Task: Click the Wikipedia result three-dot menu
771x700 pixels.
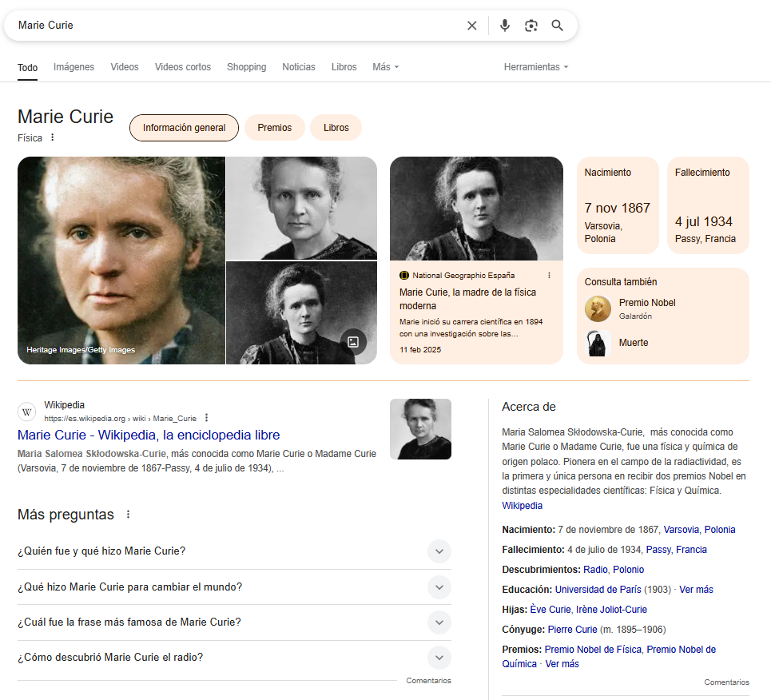Action: (206, 418)
